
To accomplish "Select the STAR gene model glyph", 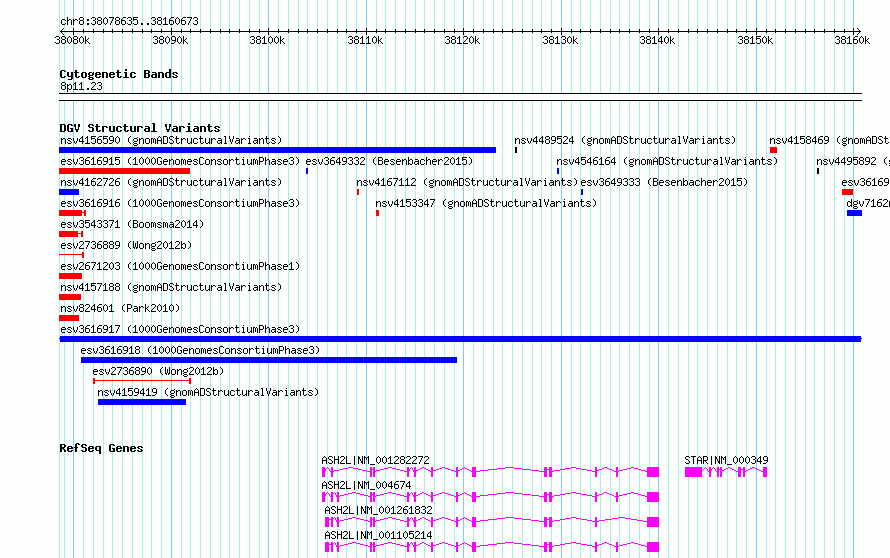I will coord(726,472).
